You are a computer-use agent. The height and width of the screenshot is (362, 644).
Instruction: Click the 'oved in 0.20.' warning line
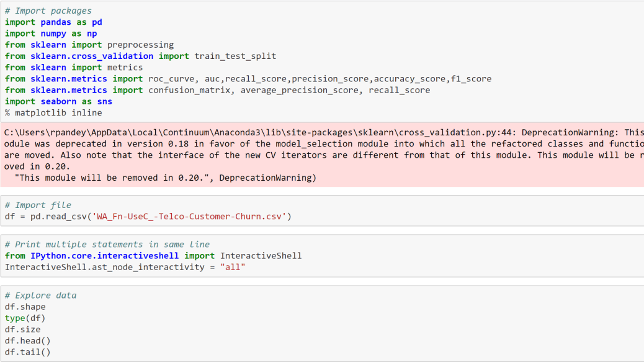pyautogui.click(x=37, y=166)
